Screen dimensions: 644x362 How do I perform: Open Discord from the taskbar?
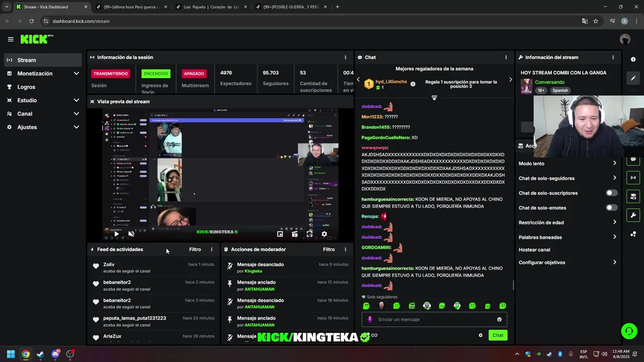(x=55, y=354)
